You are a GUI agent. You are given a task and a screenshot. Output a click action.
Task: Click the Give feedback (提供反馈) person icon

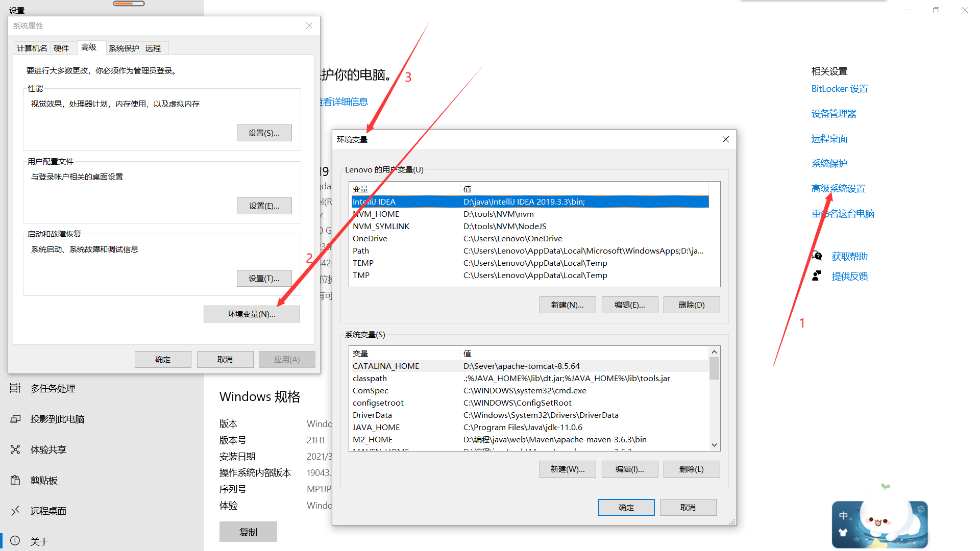coord(817,276)
